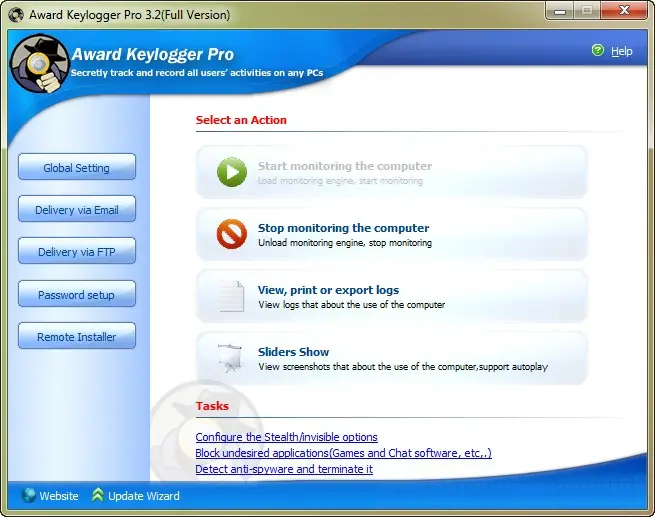Screen dimensions: 655x517
Task: Open the Password setup button
Action: [x=77, y=294]
